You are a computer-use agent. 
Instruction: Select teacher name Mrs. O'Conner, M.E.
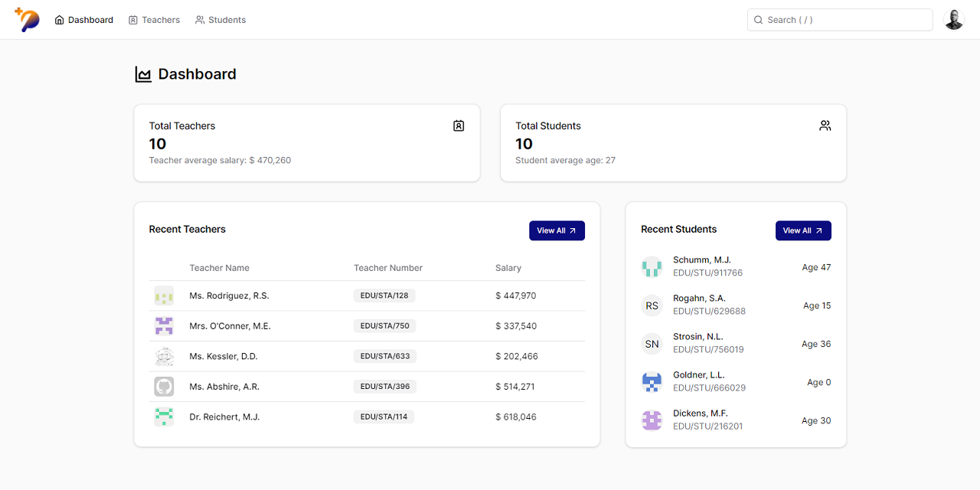pos(230,326)
